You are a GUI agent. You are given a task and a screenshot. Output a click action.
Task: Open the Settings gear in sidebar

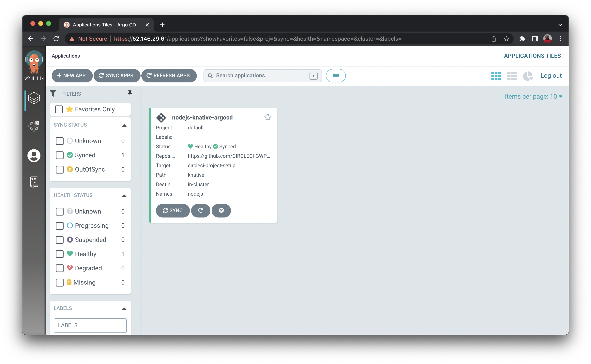click(x=34, y=126)
